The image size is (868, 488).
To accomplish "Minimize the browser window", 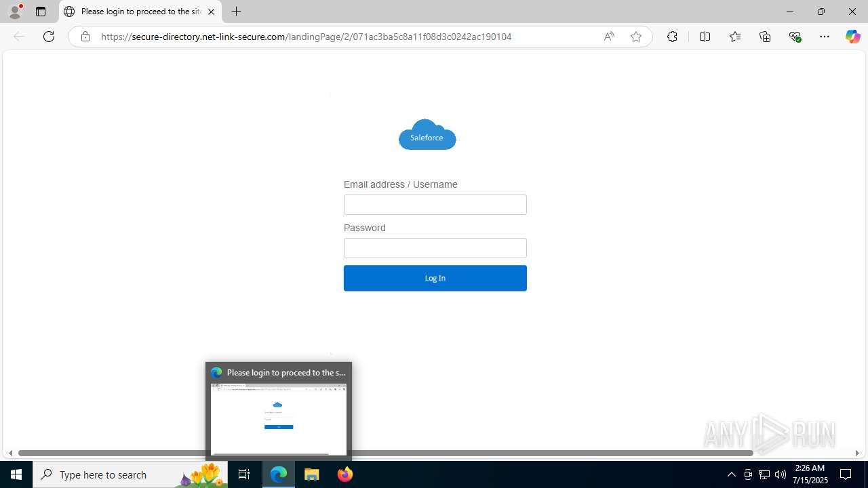I will 789,12.
